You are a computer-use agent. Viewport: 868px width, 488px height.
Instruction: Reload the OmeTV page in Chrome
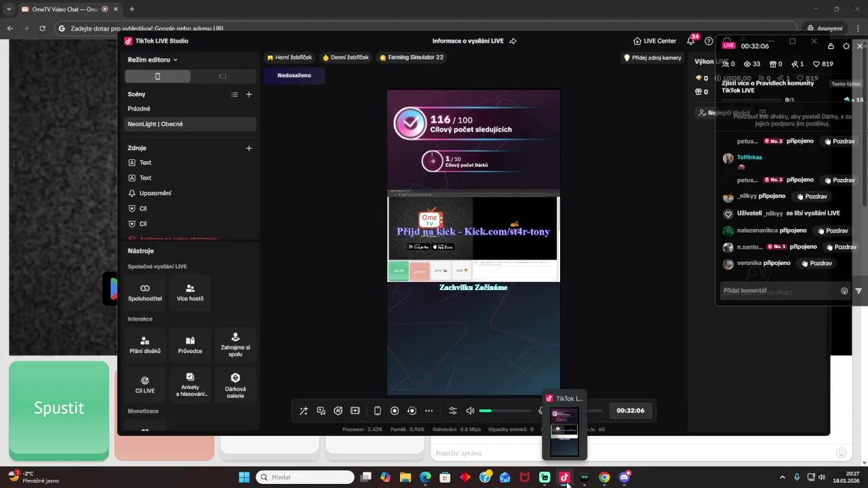43,28
